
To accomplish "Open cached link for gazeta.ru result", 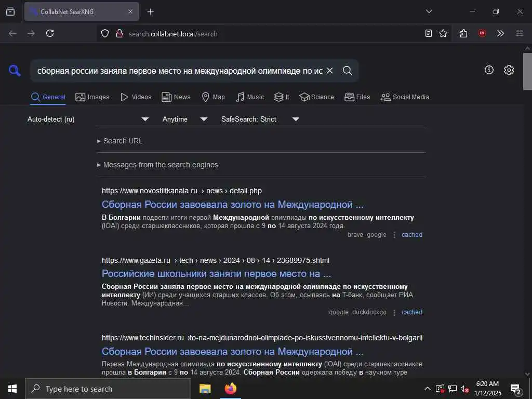I will click(x=412, y=312).
